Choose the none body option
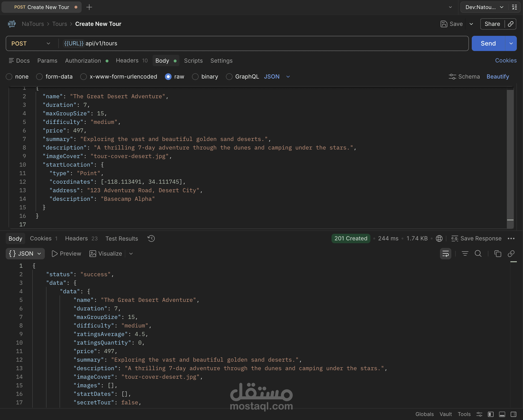Viewport: 523px width, 420px height. click(x=9, y=77)
